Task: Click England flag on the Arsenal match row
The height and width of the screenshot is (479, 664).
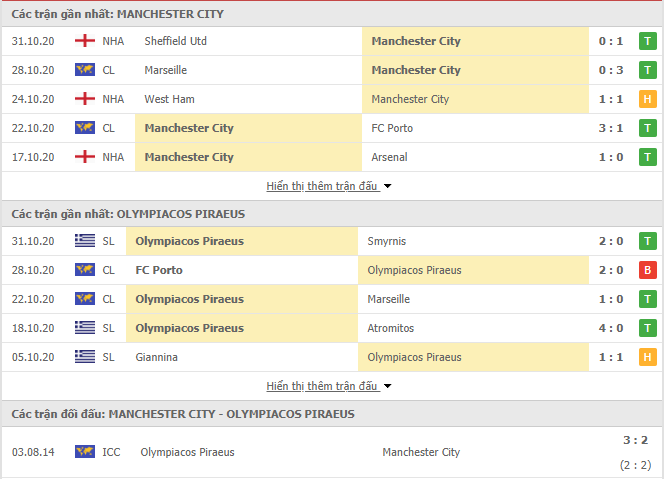Action: point(85,157)
